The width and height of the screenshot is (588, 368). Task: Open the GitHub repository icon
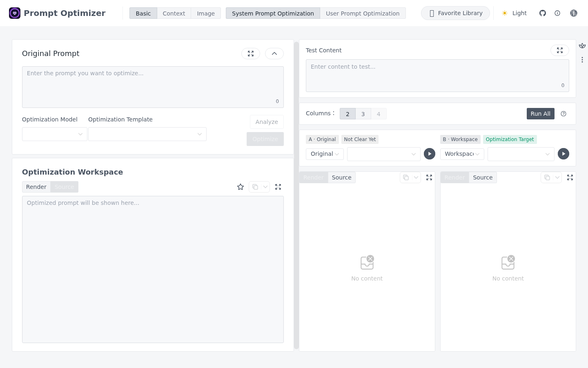click(x=543, y=13)
